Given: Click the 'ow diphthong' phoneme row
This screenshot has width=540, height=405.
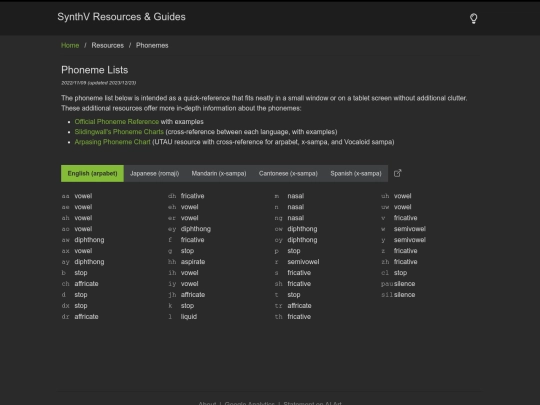Looking at the screenshot, I should [x=296, y=229].
